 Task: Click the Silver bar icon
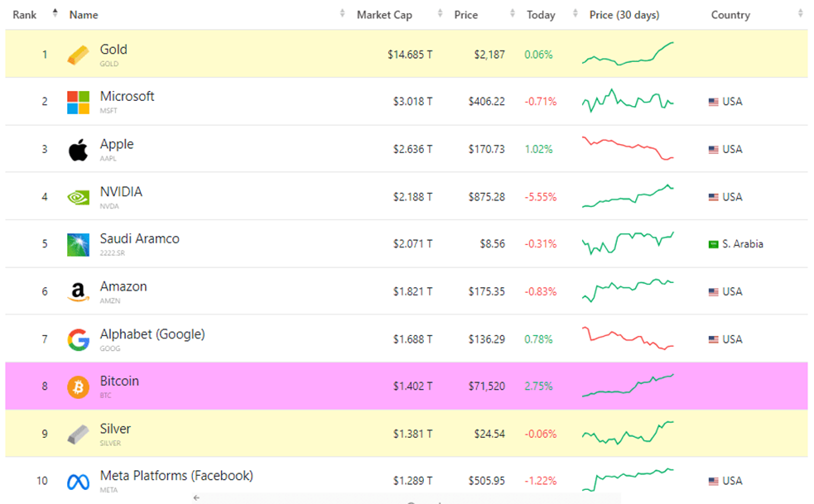click(78, 434)
